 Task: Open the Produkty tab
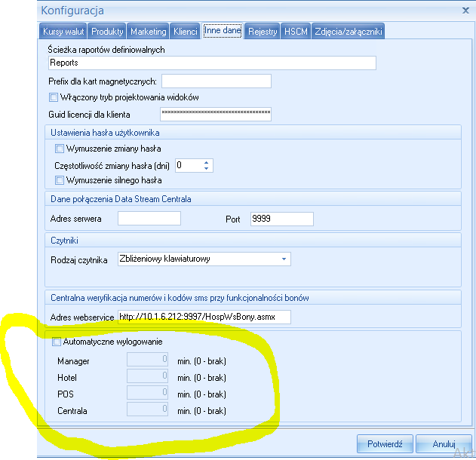coord(107,31)
